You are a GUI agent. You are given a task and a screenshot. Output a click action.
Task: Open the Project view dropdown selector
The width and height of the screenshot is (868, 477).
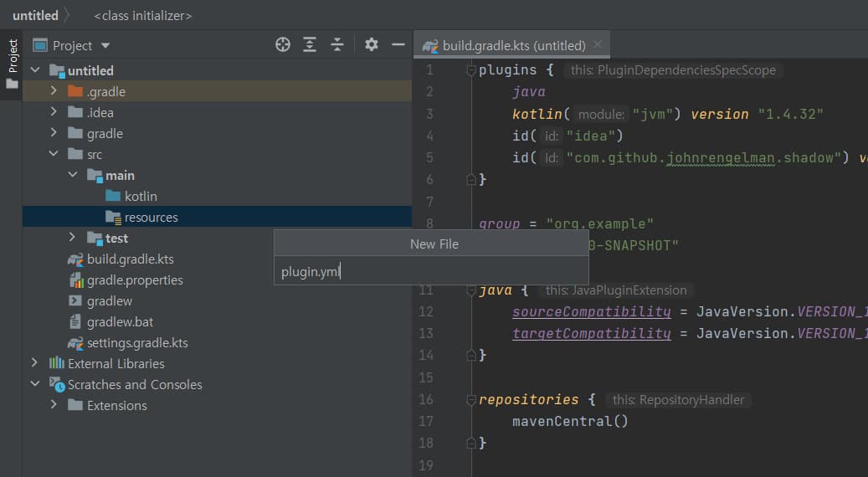(x=105, y=46)
